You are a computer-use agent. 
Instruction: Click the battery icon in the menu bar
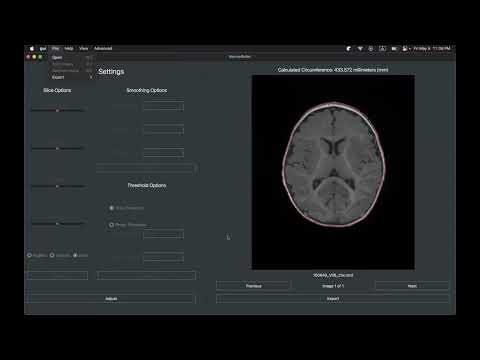click(394, 49)
